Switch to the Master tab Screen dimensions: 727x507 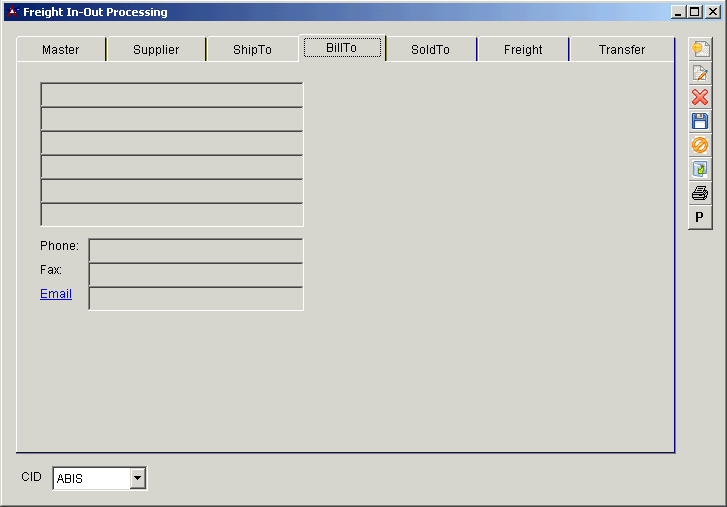pos(61,50)
